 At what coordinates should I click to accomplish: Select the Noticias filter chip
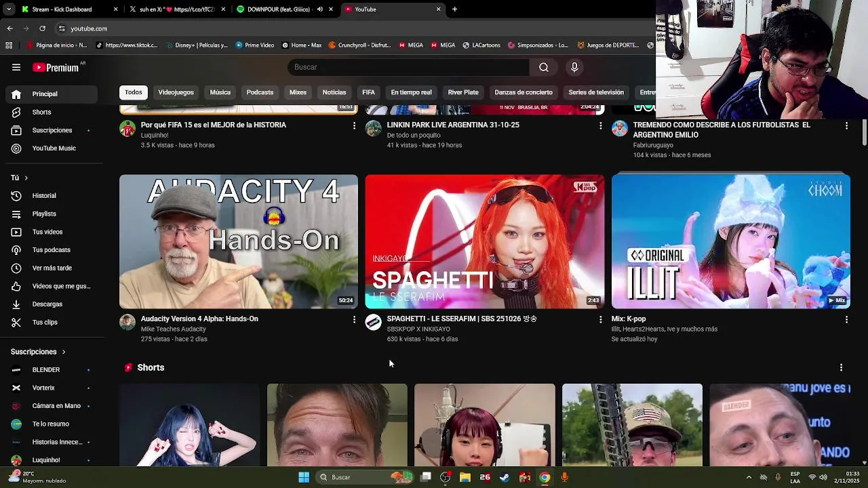click(334, 92)
